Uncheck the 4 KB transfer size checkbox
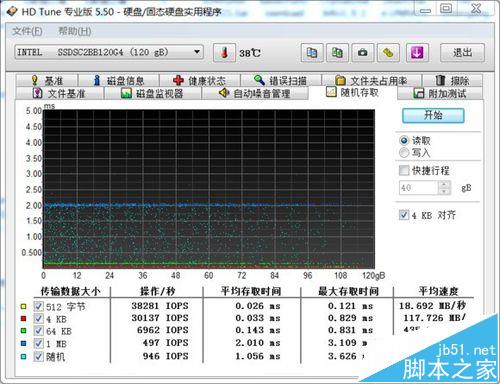The height and width of the screenshot is (384, 500). [x=38, y=319]
